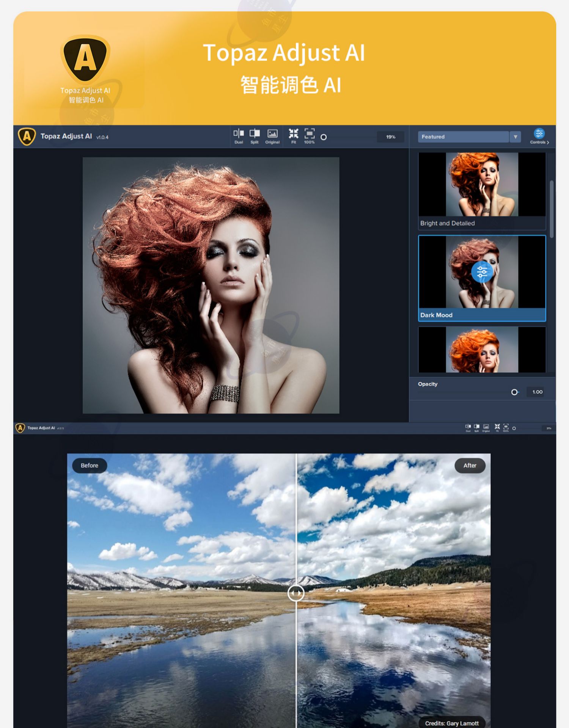Click the presets panel scrollbar
This screenshot has width=569, height=728.
(x=552, y=209)
